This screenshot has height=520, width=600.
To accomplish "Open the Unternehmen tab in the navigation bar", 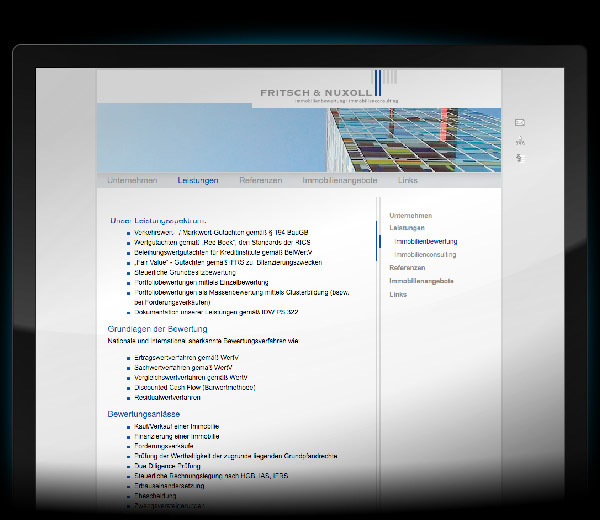I will [x=132, y=180].
